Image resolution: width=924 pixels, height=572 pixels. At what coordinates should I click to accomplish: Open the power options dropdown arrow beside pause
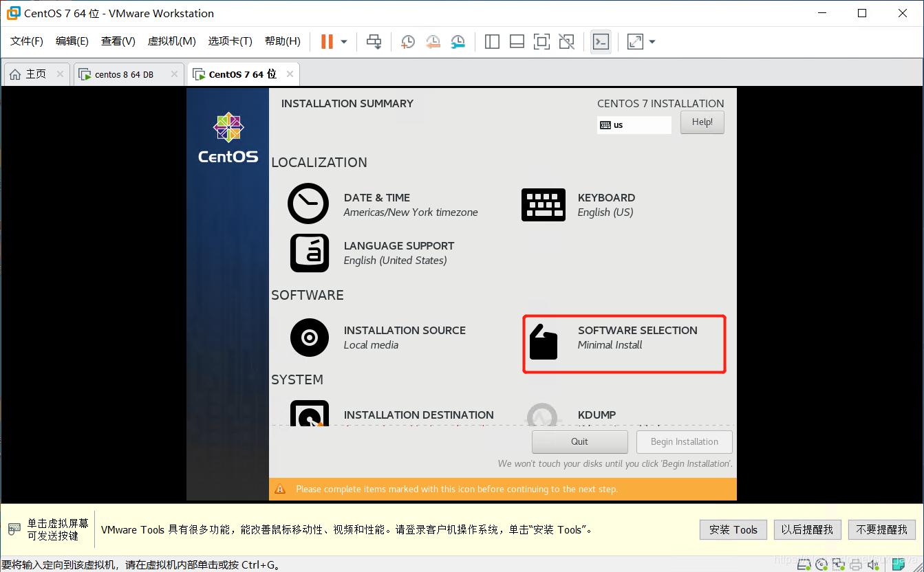point(344,42)
